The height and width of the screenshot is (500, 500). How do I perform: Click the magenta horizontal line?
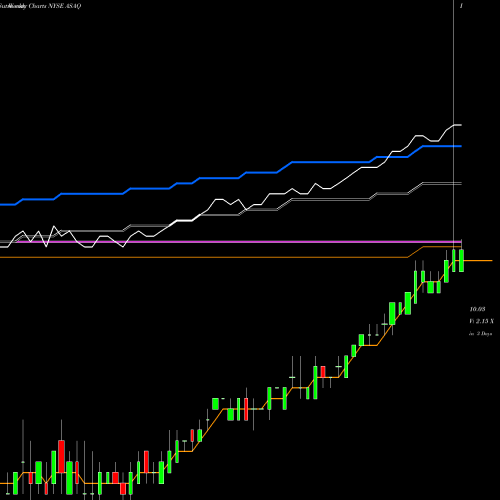[x=238, y=241]
